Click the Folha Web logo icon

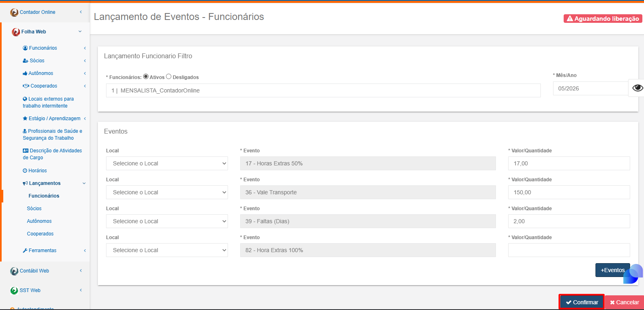tap(16, 32)
